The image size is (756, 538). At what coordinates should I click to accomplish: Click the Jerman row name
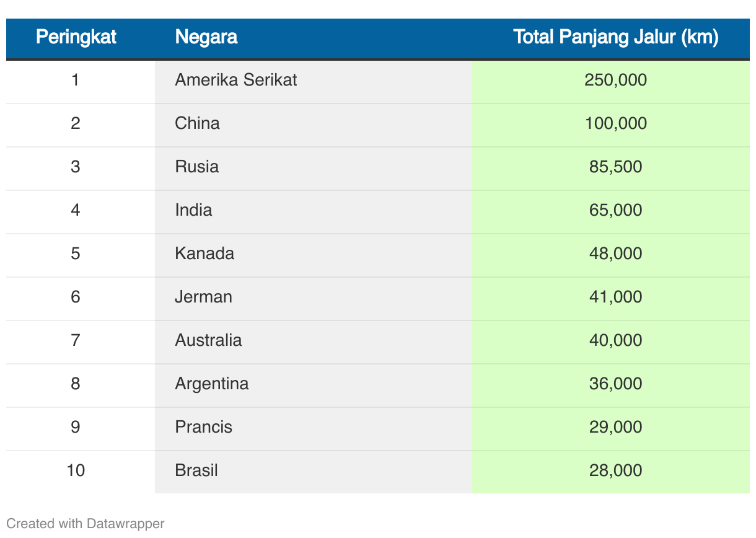[203, 297]
